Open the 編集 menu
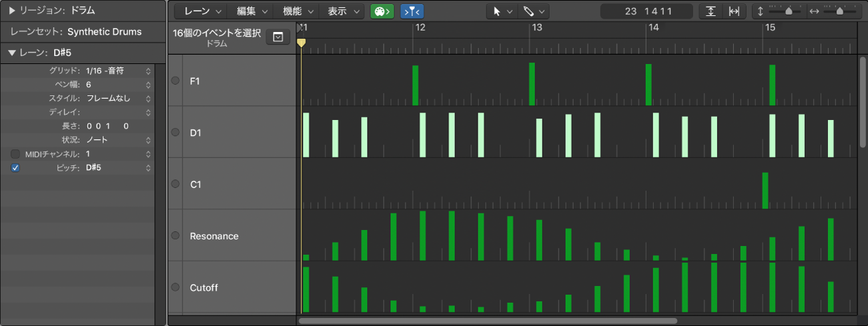868x326 pixels. pos(252,11)
